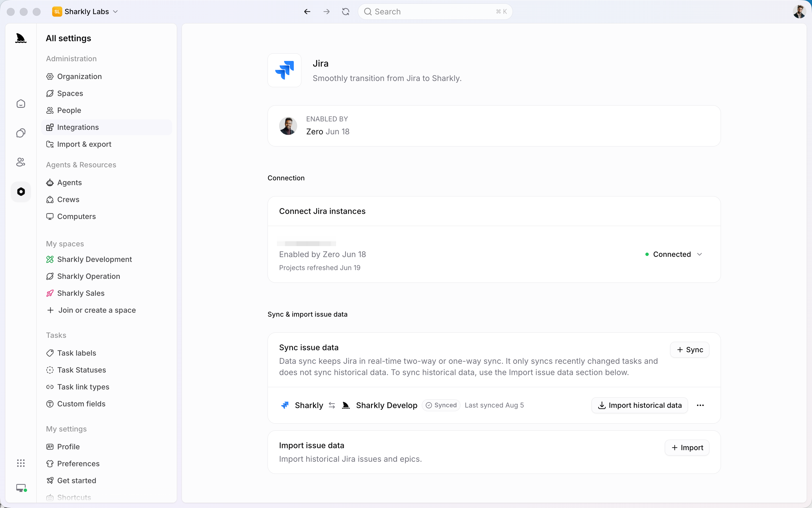Click the Synced status badge

(x=441, y=405)
